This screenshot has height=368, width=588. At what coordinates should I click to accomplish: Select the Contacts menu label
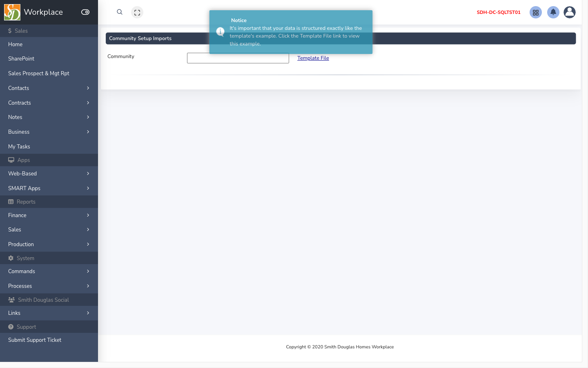point(19,88)
